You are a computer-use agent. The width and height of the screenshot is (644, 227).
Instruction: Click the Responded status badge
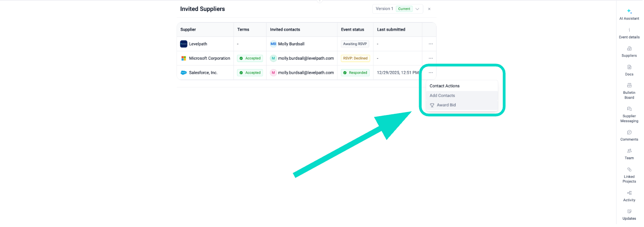[x=355, y=73]
